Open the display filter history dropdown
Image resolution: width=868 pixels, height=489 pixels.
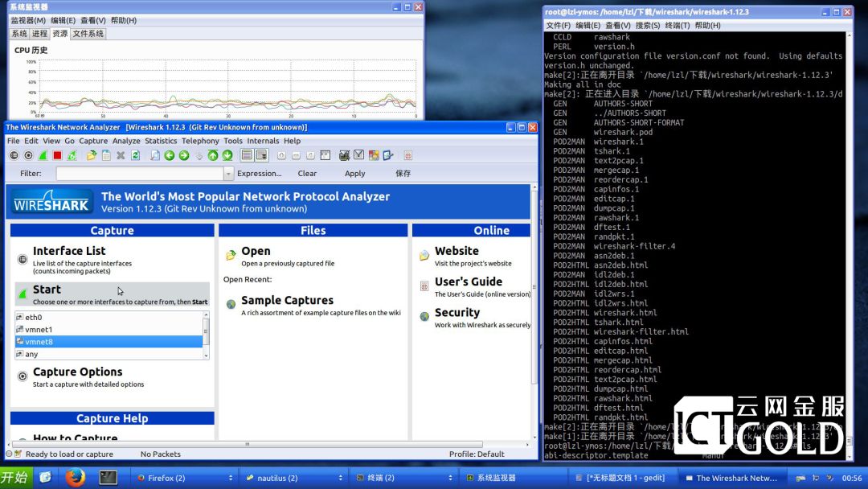pyautogui.click(x=228, y=174)
